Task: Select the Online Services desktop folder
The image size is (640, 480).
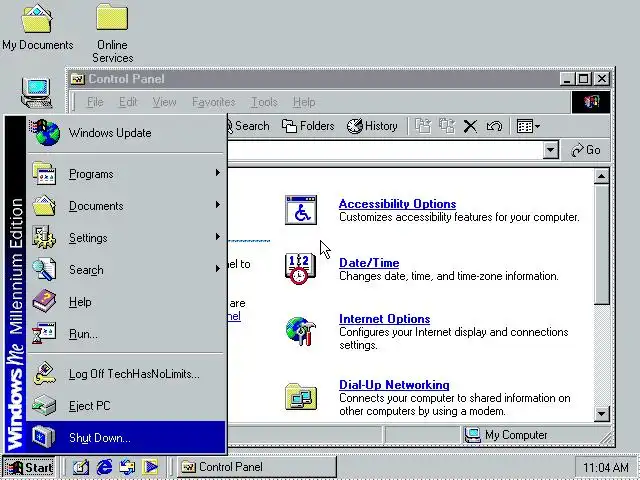Action: coord(113,33)
